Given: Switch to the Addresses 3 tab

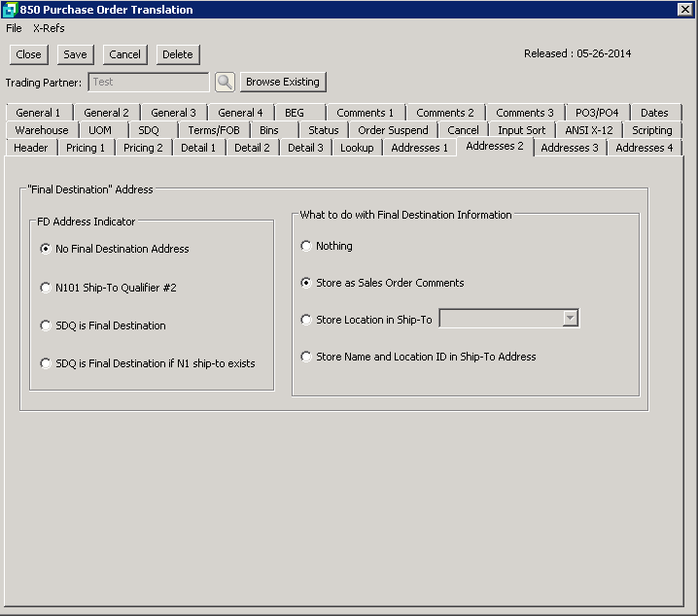Looking at the screenshot, I should [570, 148].
